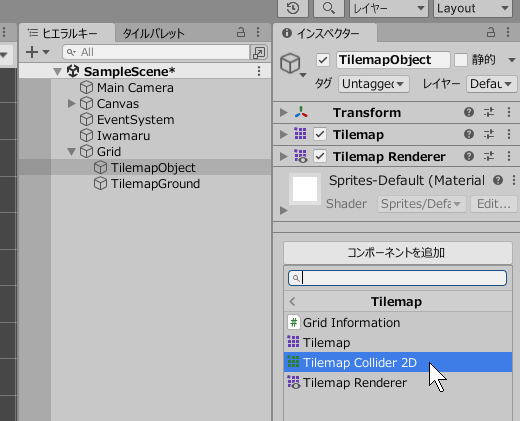Image resolution: width=520 pixels, height=421 pixels.
Task: Open Transform help icon
Action: tap(469, 112)
